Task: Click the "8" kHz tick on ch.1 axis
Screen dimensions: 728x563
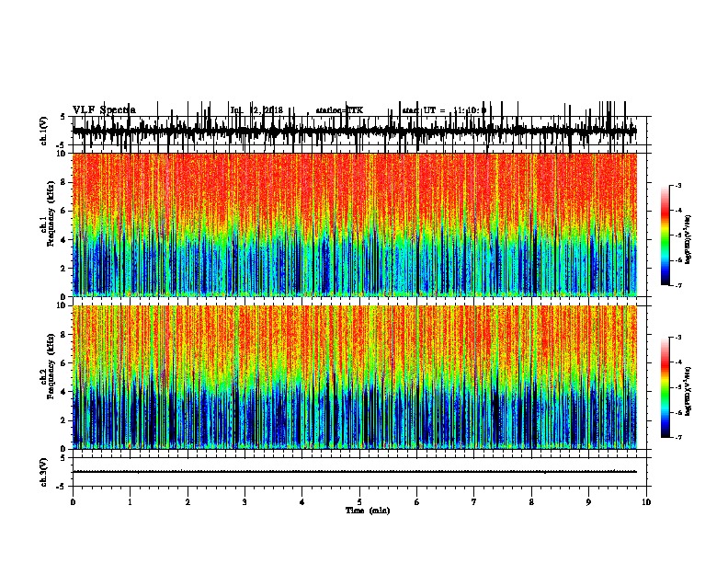Action: coord(63,182)
